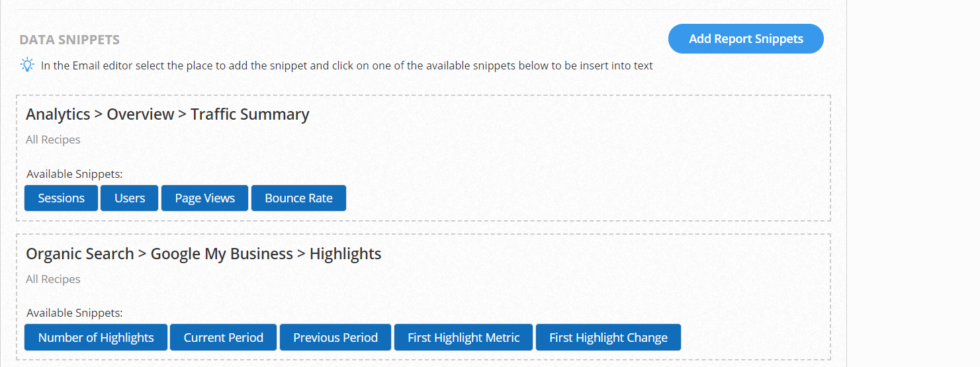Click All Recipes under Traffic Summary
Image resolution: width=980 pixels, height=367 pixels.
click(x=53, y=140)
